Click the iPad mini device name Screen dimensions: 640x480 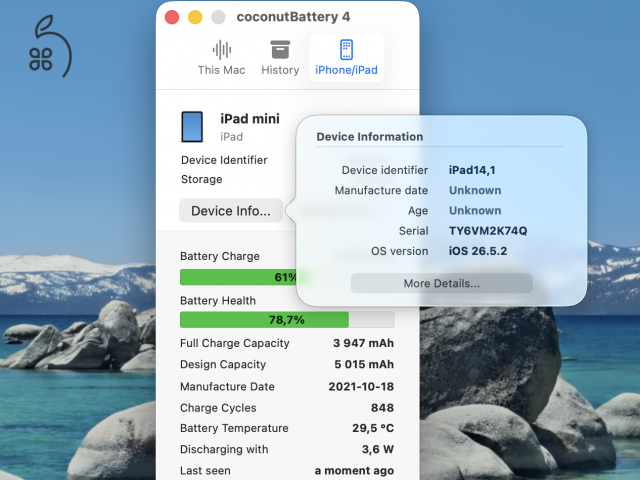click(250, 119)
